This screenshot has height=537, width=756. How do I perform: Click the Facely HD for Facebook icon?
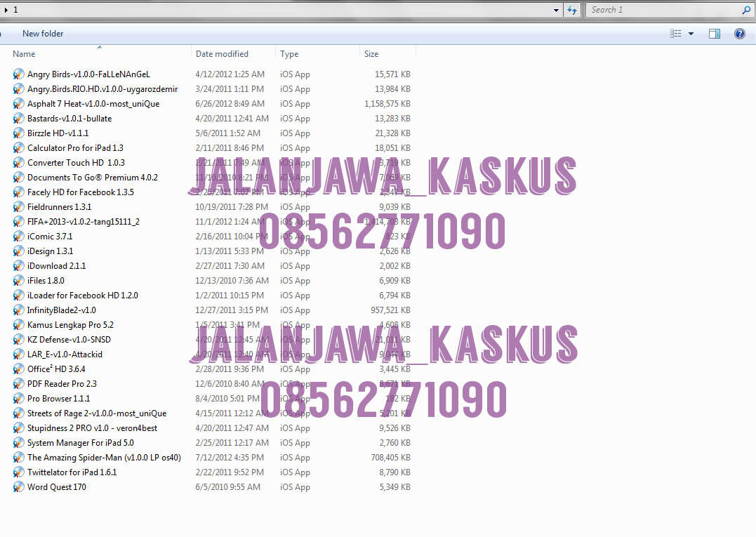(x=18, y=192)
